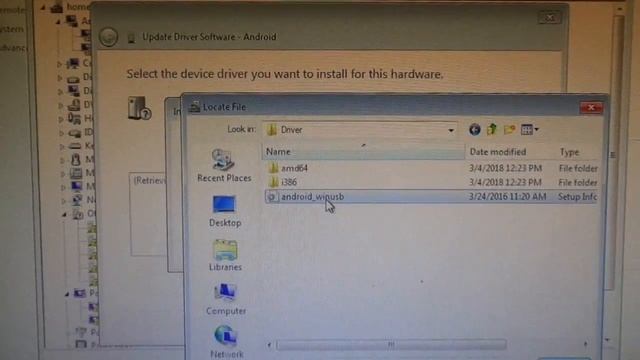Viewport: 640px width, 360px height.
Task: Close Update Driver Software window
Action: (x=549, y=18)
